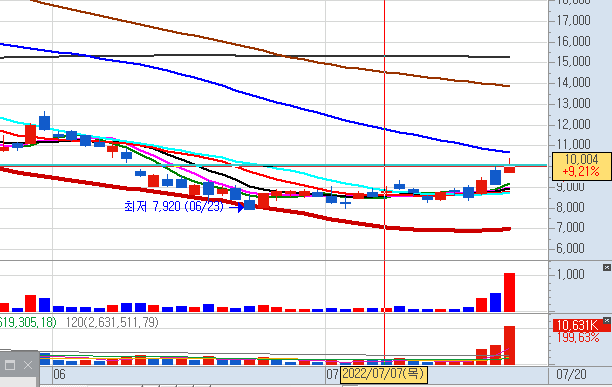612x387 pixels.
Task: Click the 16,000 price axis label
Action: (x=573, y=41)
